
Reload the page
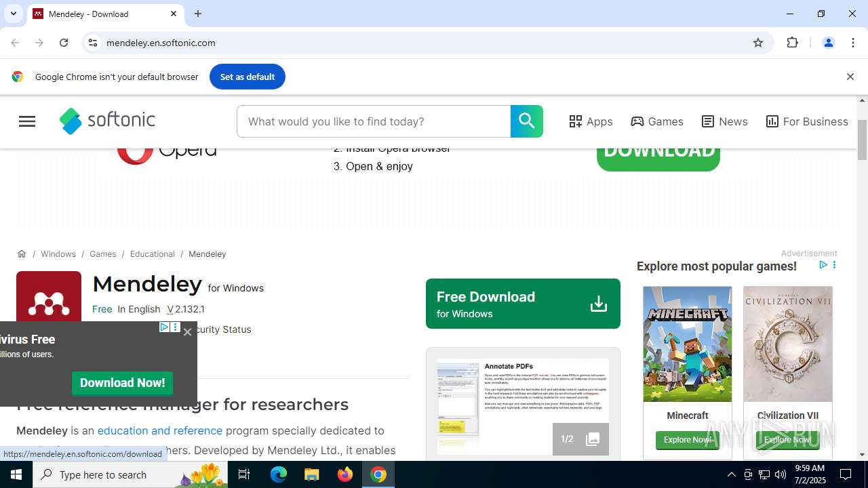[64, 43]
